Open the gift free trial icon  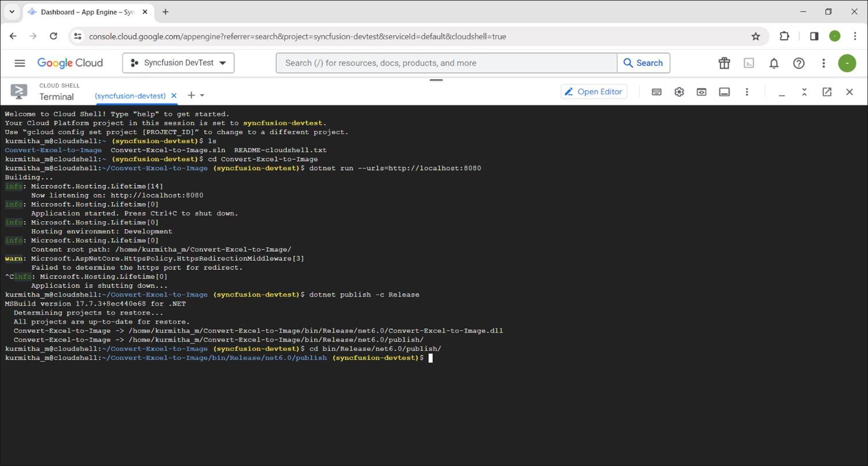click(x=724, y=63)
